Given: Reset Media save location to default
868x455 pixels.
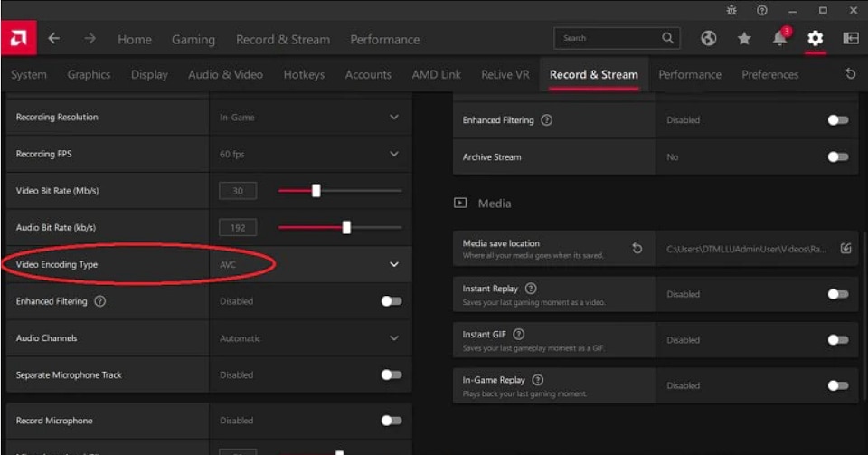Looking at the screenshot, I should coord(637,249).
